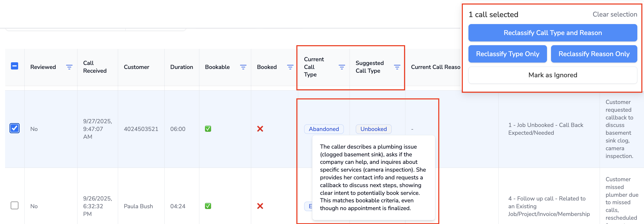Image resolution: width=644 pixels, height=224 pixels.
Task: Click the Duration column header
Action: tap(181, 67)
